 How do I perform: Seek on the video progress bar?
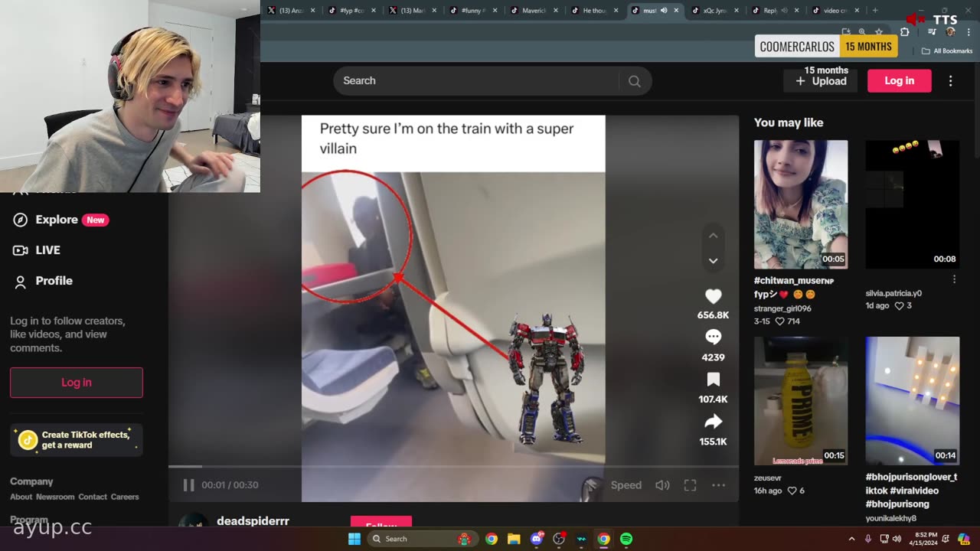453,466
